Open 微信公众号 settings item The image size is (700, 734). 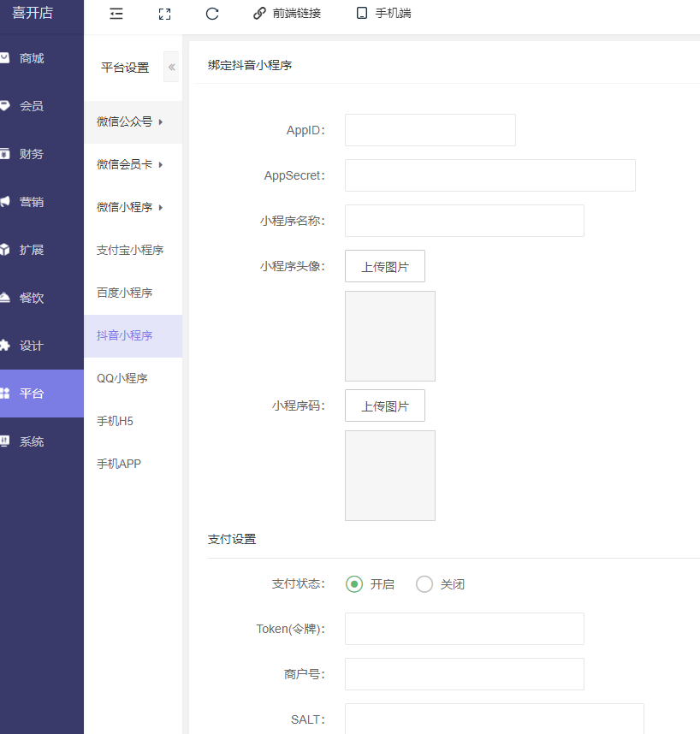[133, 122]
